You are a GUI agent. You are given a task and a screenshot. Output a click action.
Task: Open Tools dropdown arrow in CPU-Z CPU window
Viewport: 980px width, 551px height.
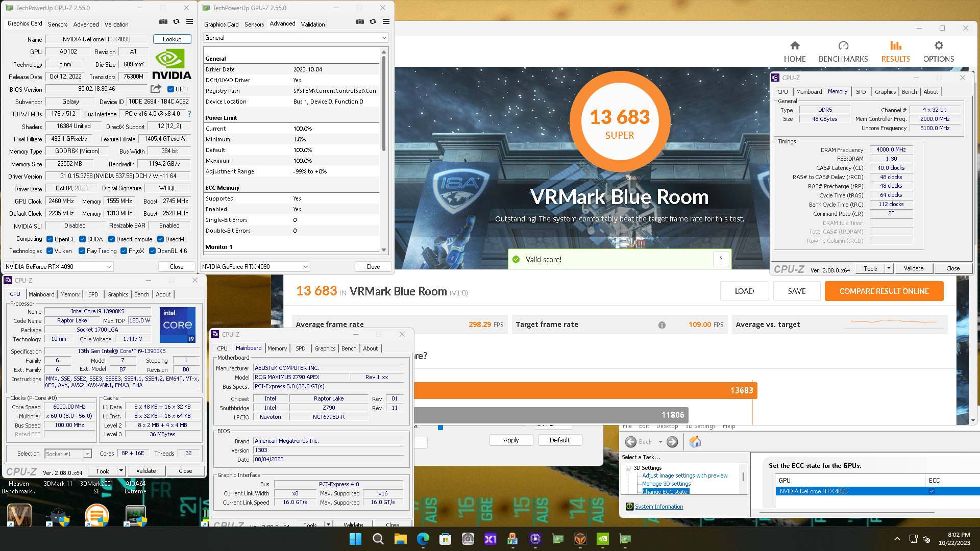click(121, 471)
